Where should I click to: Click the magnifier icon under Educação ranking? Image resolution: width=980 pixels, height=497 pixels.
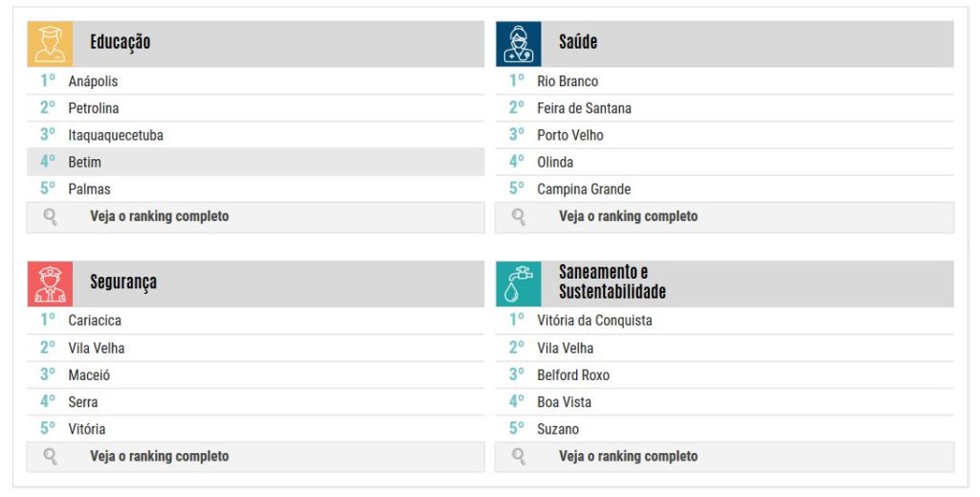point(51,217)
